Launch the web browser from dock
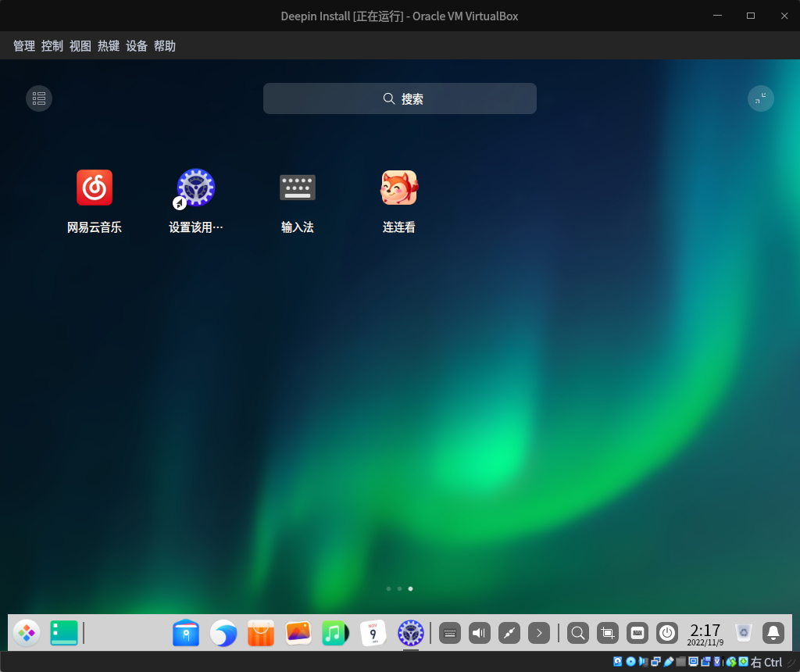 point(223,633)
